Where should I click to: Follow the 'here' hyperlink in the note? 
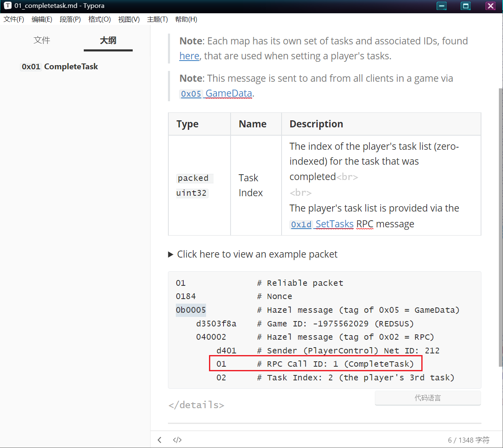coord(189,56)
